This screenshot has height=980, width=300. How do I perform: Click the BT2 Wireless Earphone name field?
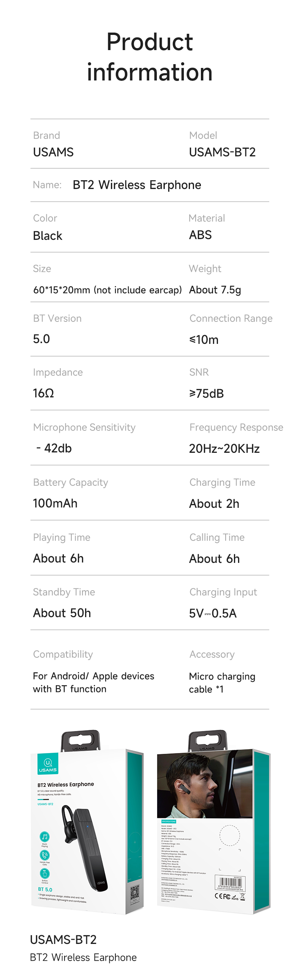150,185
